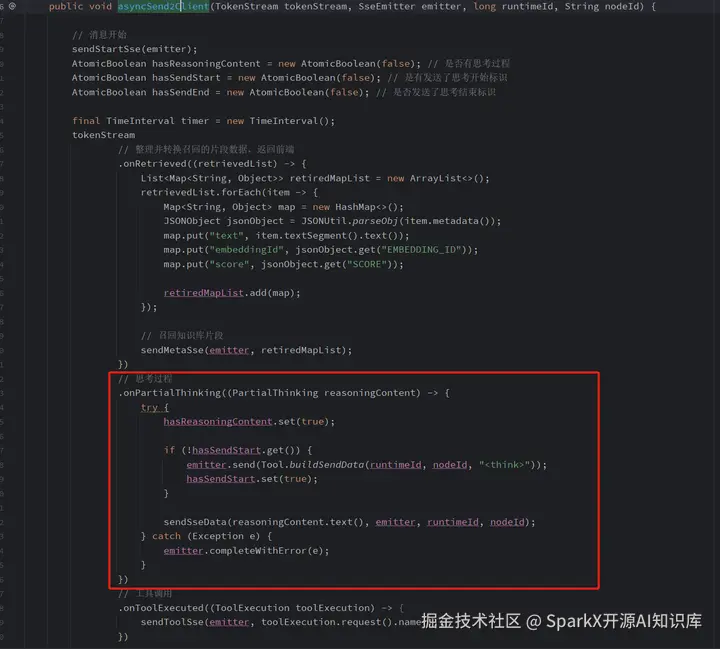Click the buildSendData italic method name
Image resolution: width=720 pixels, height=649 pixels.
click(x=326, y=465)
